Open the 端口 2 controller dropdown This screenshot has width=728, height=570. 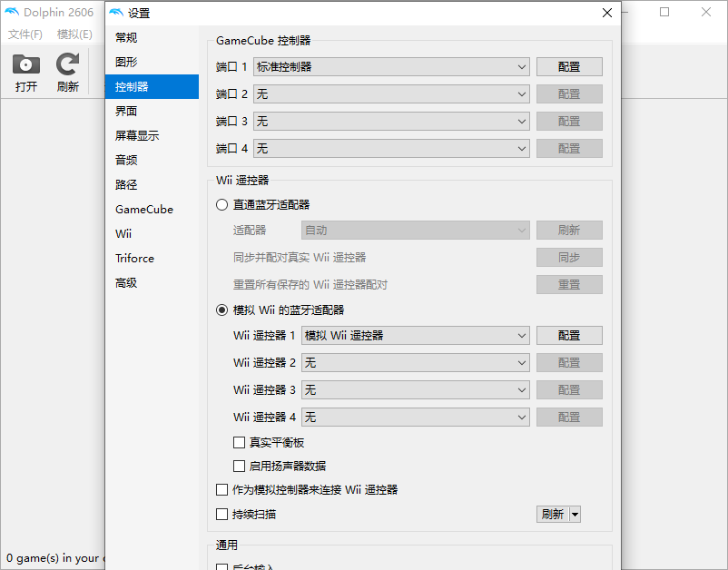point(391,94)
